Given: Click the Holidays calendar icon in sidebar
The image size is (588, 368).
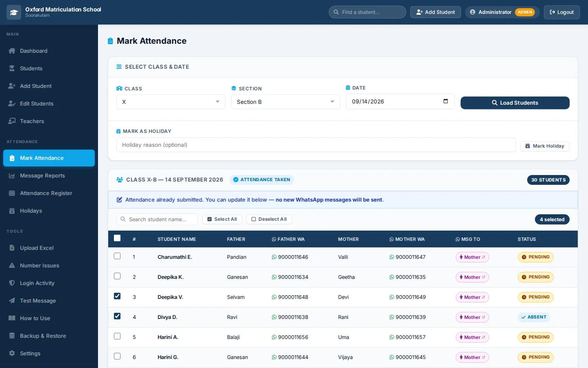Looking at the screenshot, I should coord(12,211).
